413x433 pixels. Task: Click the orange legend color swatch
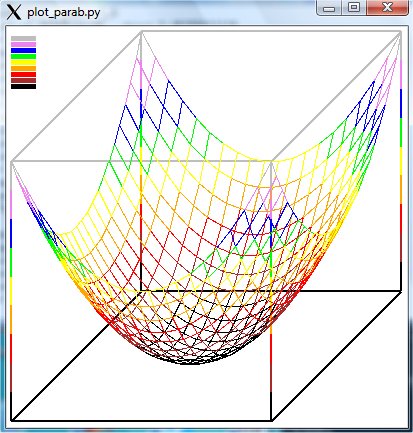23,68
